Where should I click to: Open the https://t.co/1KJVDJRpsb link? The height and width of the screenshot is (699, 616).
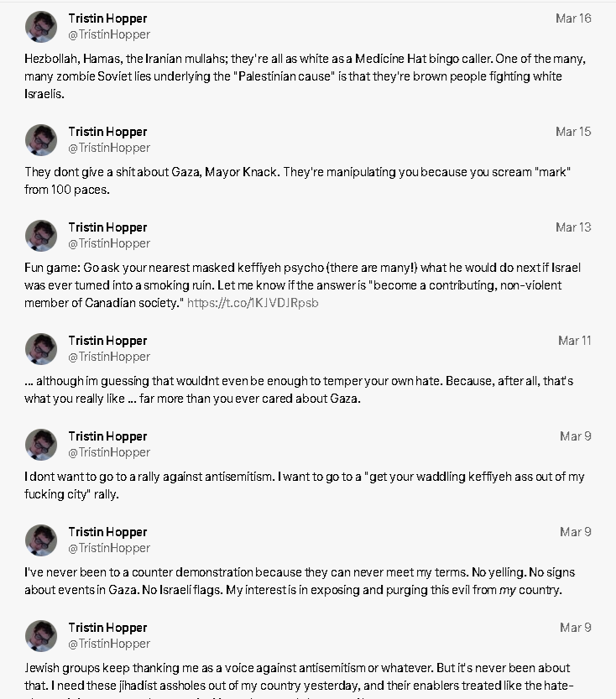click(253, 303)
